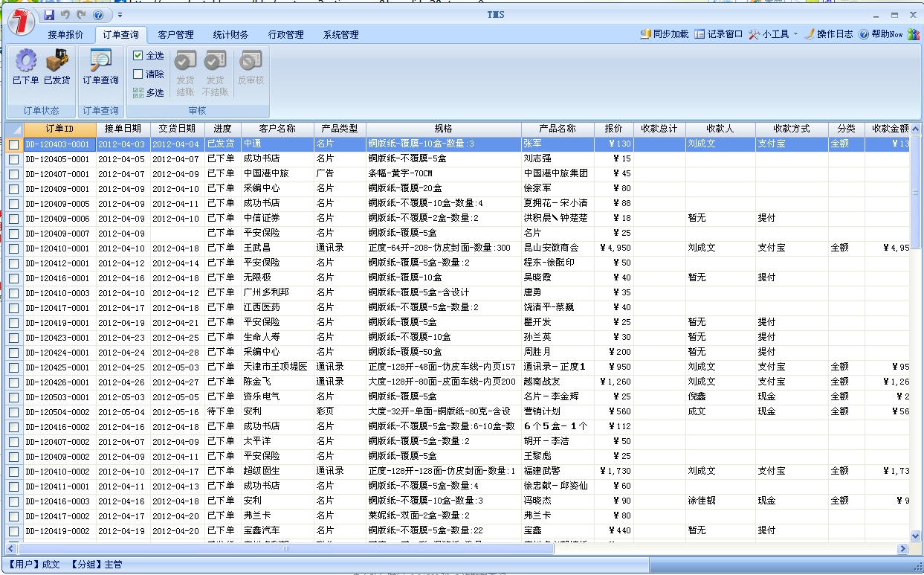Image resolution: width=924 pixels, height=575 pixels.
Task: Click the 订单查询 magnifier icon in ribbon
Action: (x=100, y=61)
